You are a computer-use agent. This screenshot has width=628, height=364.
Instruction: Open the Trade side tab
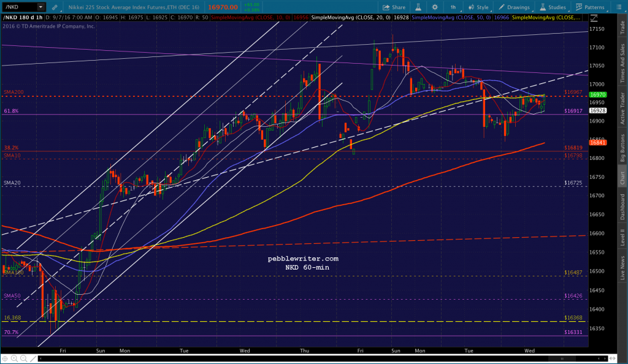pyautogui.click(x=622, y=27)
